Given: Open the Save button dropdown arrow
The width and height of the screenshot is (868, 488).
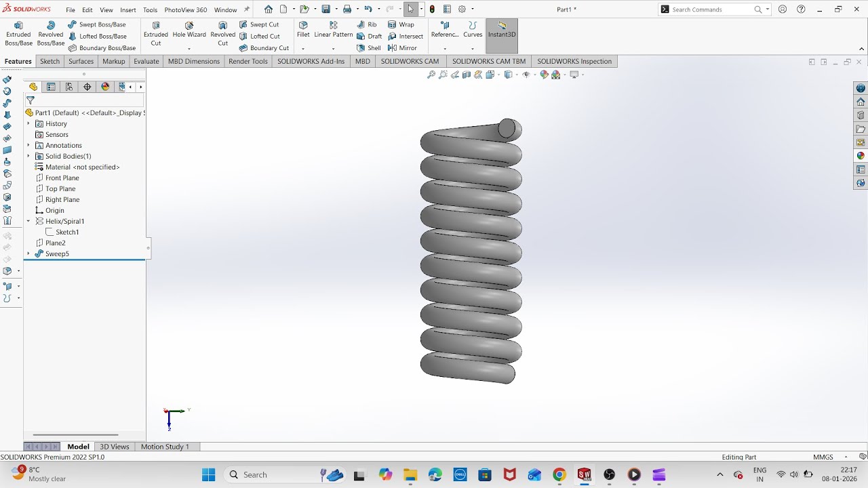Looking at the screenshot, I should (336, 9).
